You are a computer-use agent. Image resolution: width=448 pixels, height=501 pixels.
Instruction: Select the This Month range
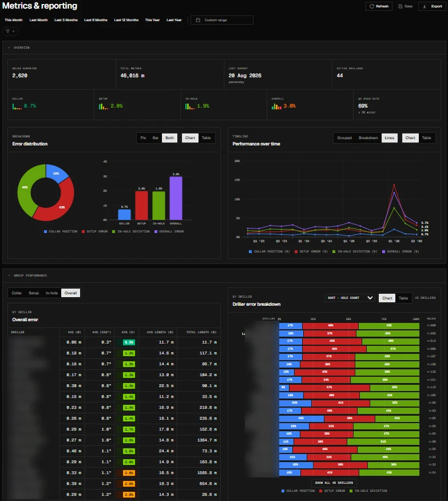pyautogui.click(x=13, y=20)
